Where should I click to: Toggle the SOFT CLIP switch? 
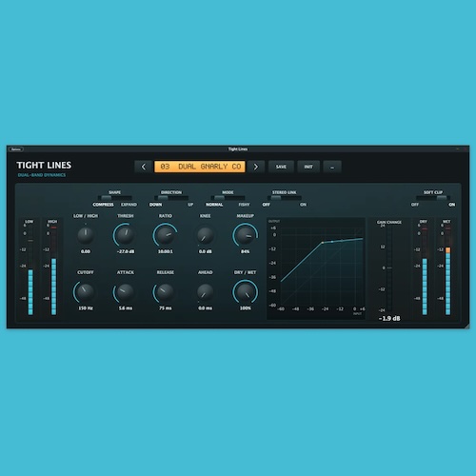(433, 198)
